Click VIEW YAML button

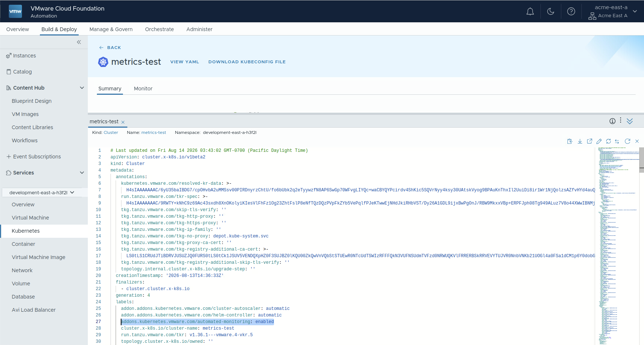coord(185,62)
